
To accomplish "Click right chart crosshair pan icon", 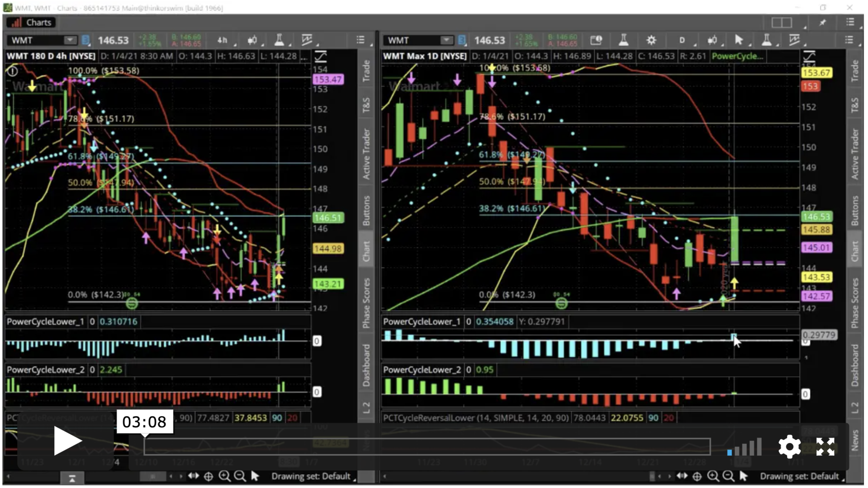I will tap(697, 476).
